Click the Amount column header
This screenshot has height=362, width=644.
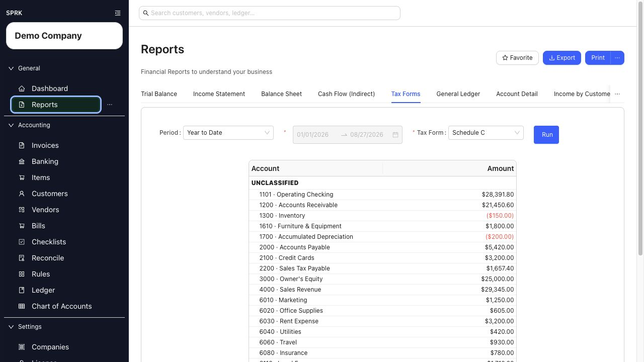[449, 168]
